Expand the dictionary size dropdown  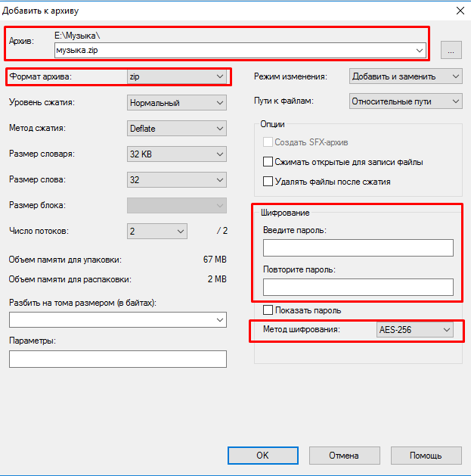(178, 154)
